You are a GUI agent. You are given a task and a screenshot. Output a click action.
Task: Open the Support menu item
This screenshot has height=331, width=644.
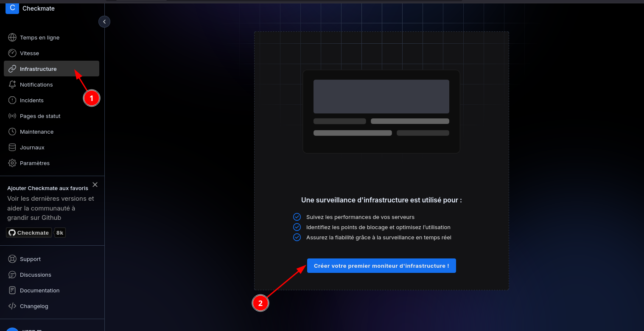coord(30,259)
